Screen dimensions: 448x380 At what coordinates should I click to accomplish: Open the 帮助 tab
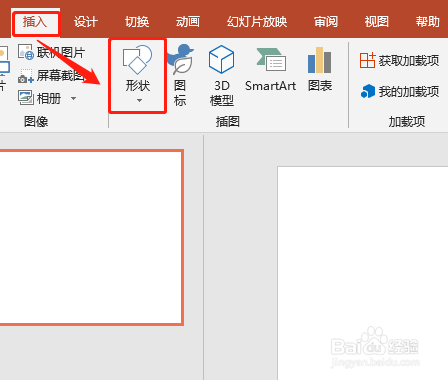(427, 22)
